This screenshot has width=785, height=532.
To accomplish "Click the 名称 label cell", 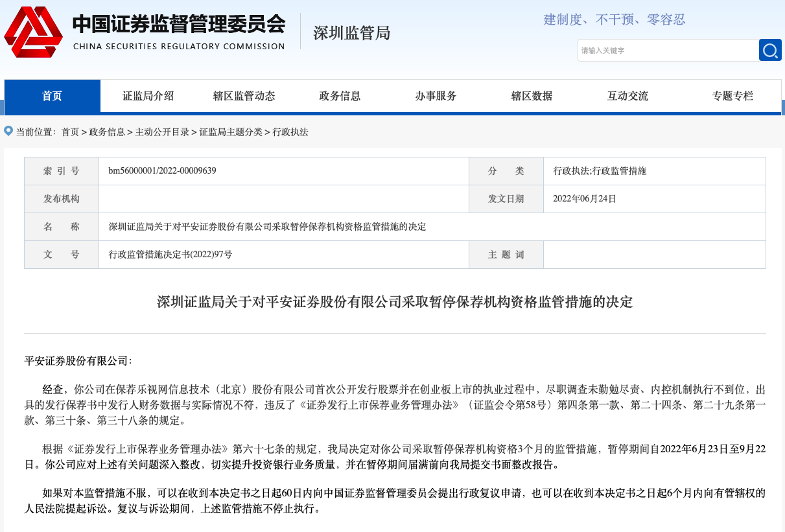I will point(62,227).
